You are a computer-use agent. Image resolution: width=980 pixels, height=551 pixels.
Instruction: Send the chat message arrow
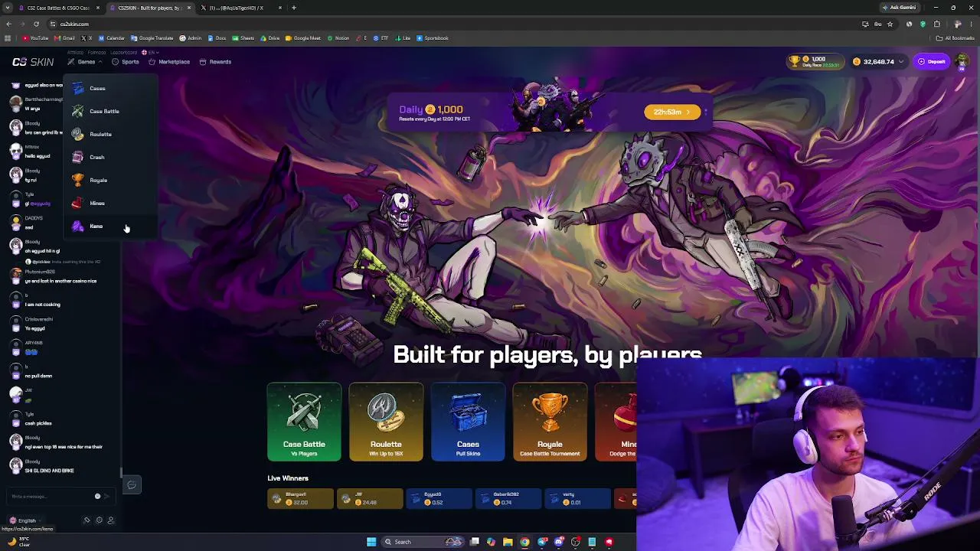coord(106,497)
